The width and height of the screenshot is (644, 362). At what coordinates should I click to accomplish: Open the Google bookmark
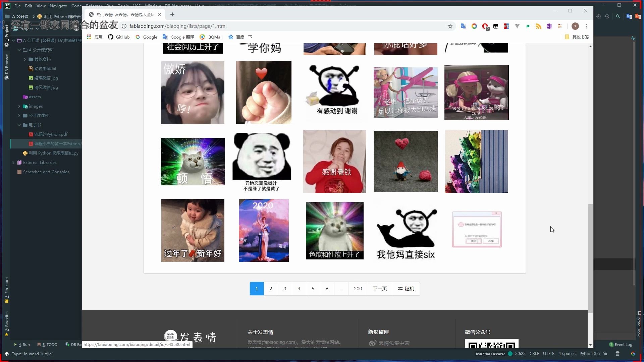(146, 37)
